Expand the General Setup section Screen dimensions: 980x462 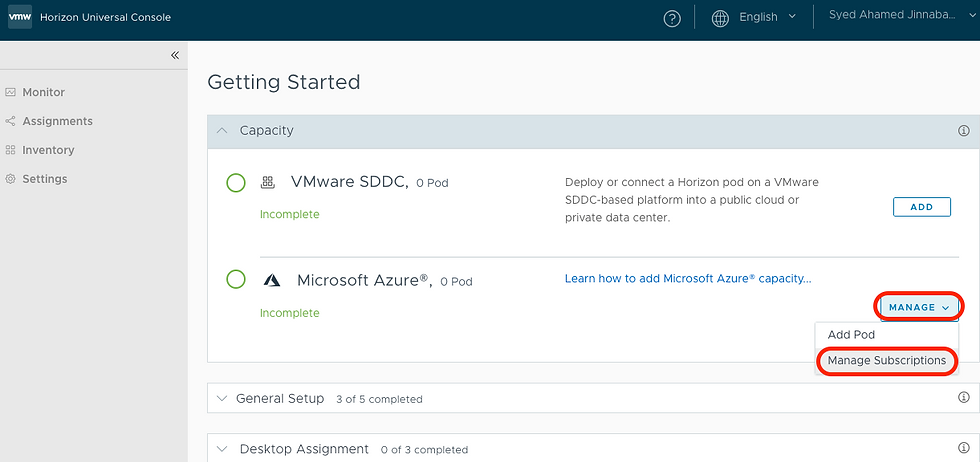[x=221, y=398]
